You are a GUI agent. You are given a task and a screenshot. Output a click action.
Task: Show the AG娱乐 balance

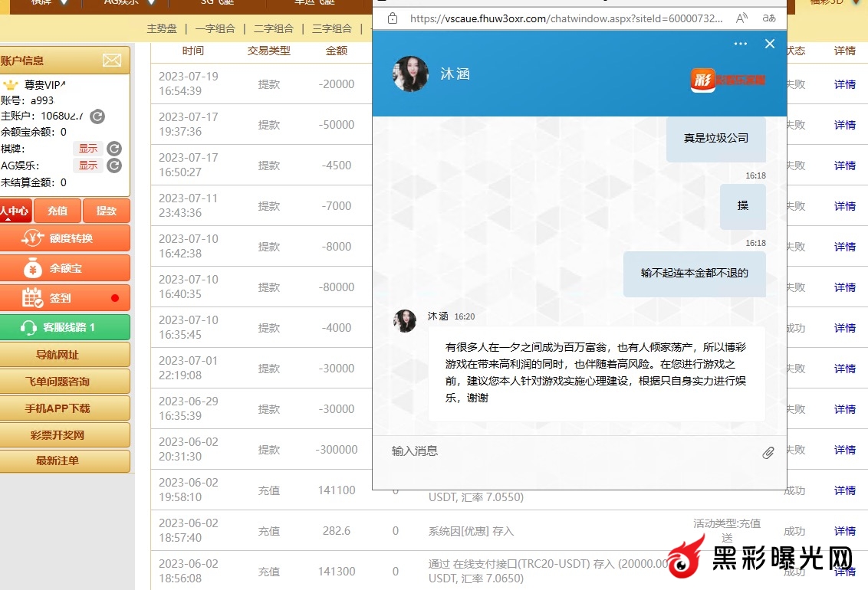click(x=88, y=166)
